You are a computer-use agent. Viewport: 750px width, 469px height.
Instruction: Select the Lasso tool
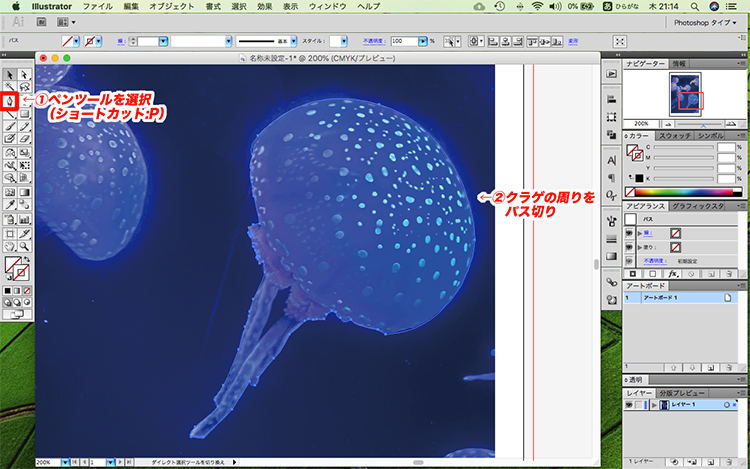22,88
